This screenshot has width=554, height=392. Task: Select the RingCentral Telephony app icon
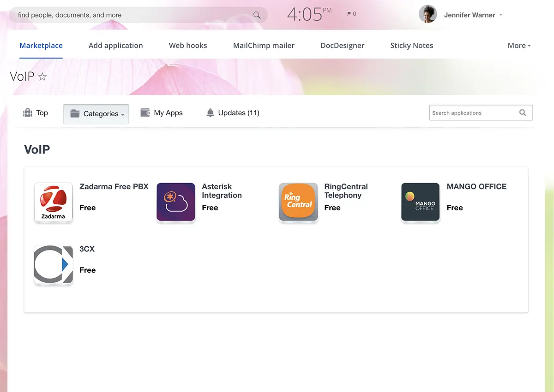tap(298, 203)
